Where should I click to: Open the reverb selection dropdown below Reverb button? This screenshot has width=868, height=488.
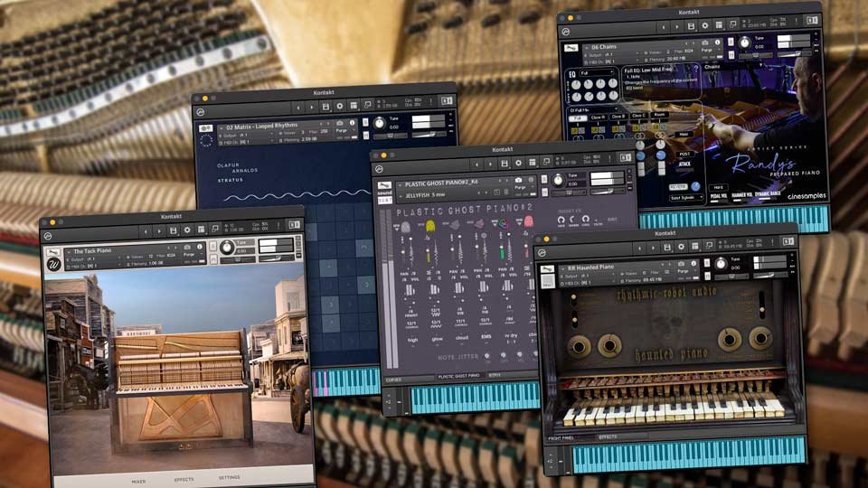click(686, 198)
